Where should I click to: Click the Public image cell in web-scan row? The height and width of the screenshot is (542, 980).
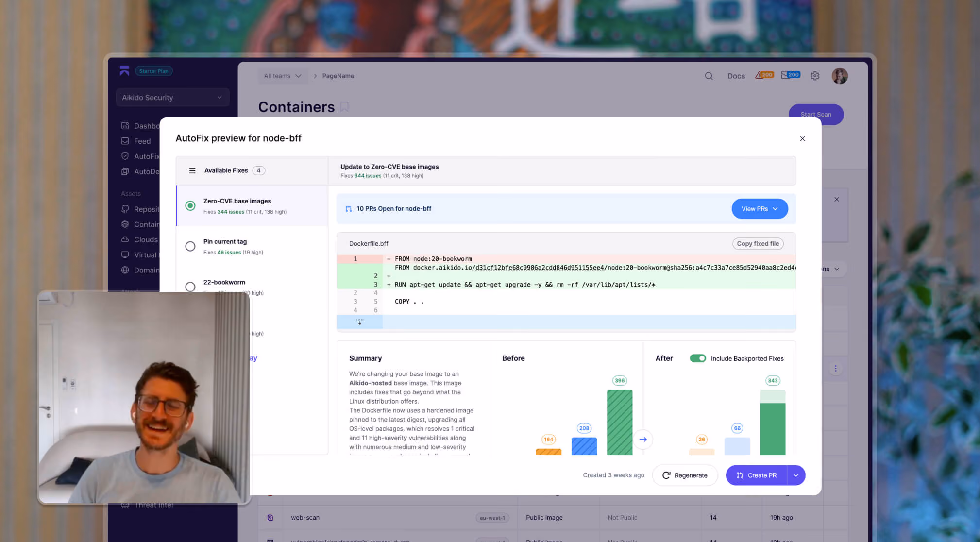click(544, 518)
